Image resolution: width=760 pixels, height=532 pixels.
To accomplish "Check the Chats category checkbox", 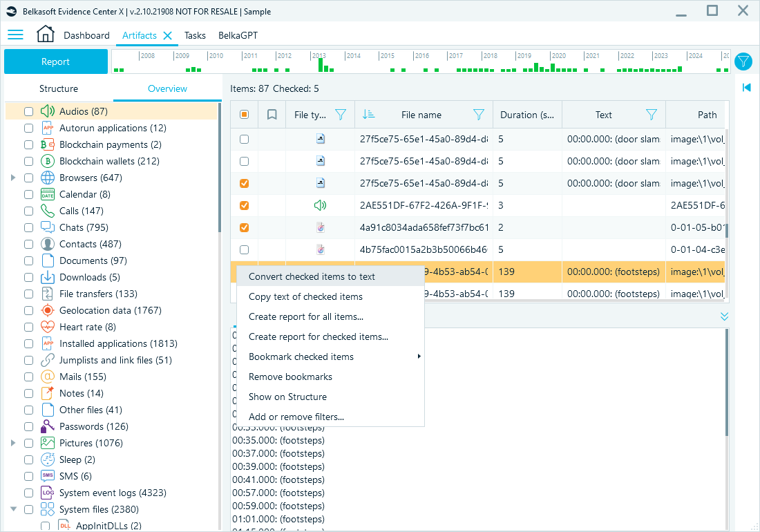I will [x=28, y=227].
